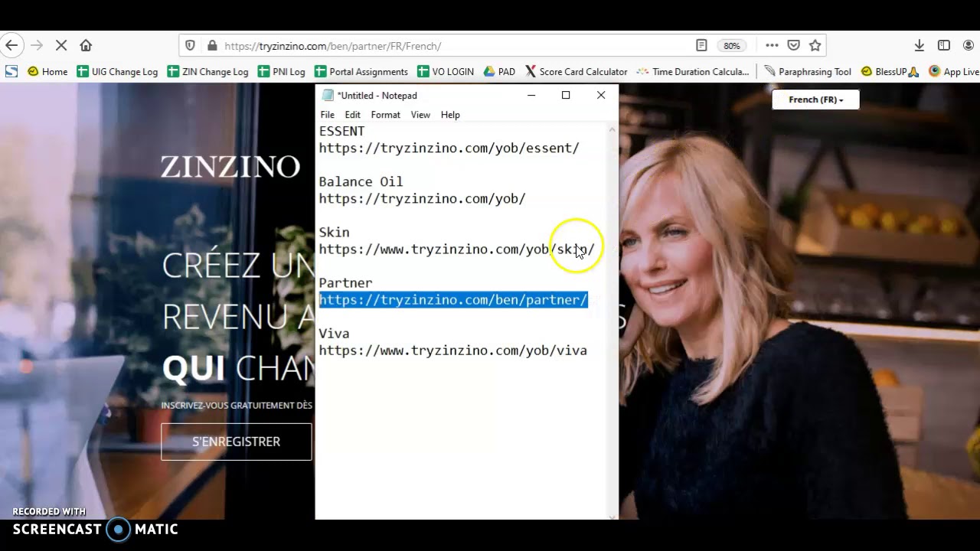
Task: Bookmark this page with star
Action: point(815,46)
